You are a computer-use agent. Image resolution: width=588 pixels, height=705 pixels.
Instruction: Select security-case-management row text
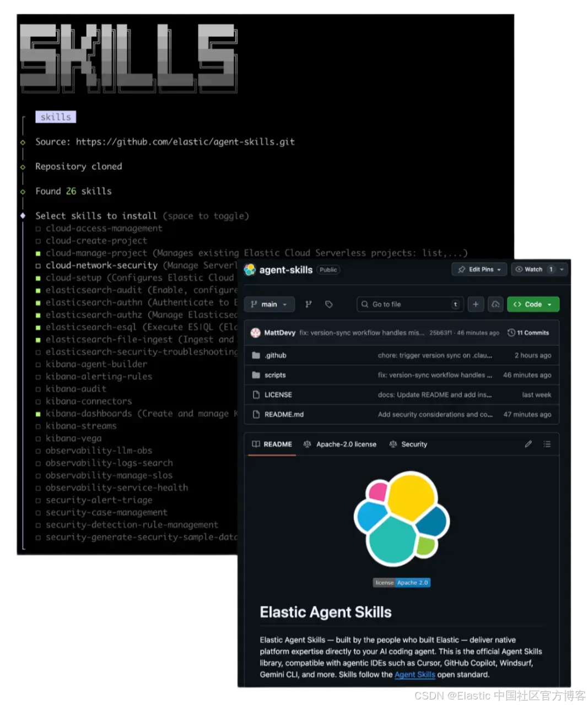[x=106, y=512]
